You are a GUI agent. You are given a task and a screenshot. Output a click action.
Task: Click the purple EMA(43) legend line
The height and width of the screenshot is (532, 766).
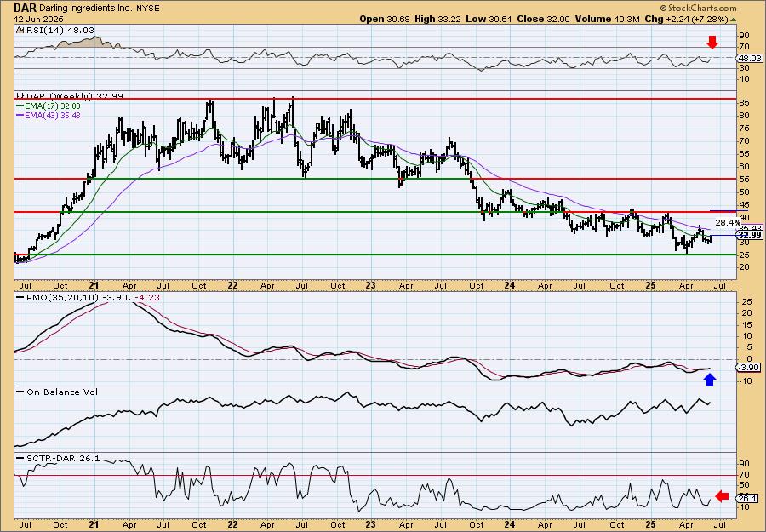20,115
